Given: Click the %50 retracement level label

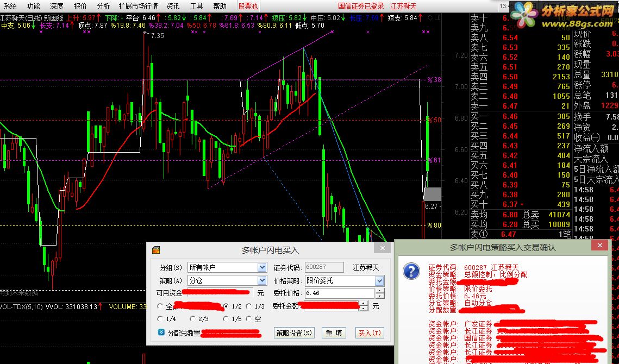Looking at the screenshot, I should (434, 120).
